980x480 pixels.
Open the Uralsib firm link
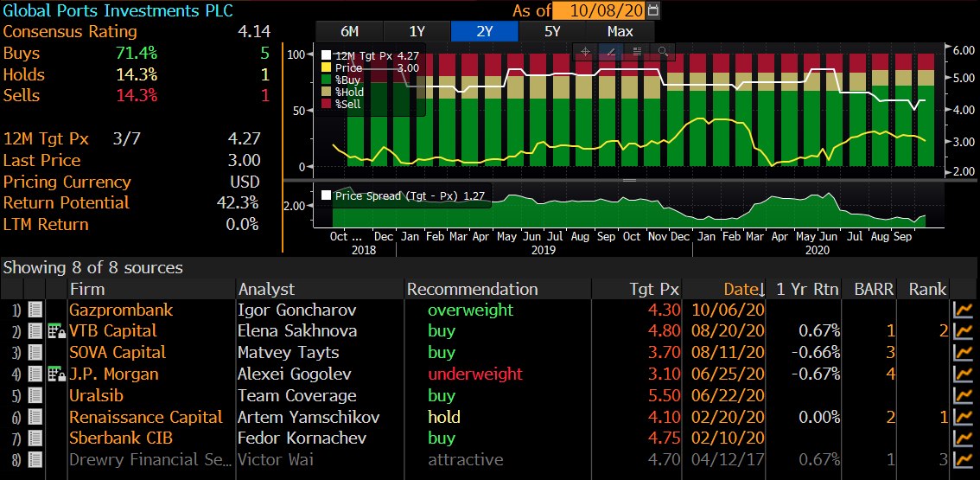click(x=96, y=395)
